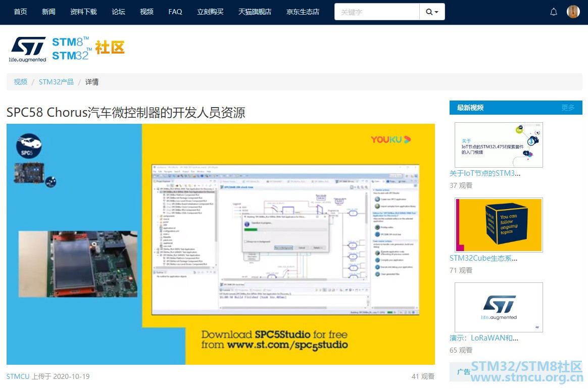Open the 视频 navigation item
The width and height of the screenshot is (588, 389).
[146, 12]
